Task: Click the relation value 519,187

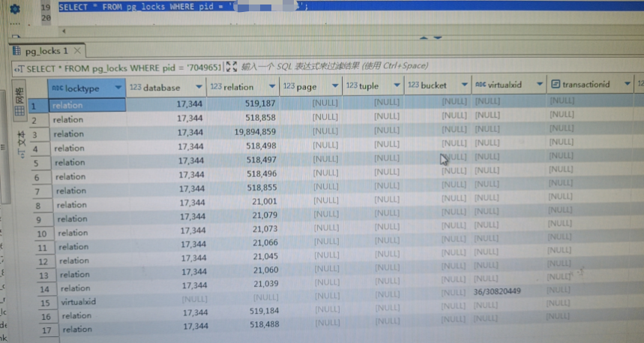Action: 260,104
